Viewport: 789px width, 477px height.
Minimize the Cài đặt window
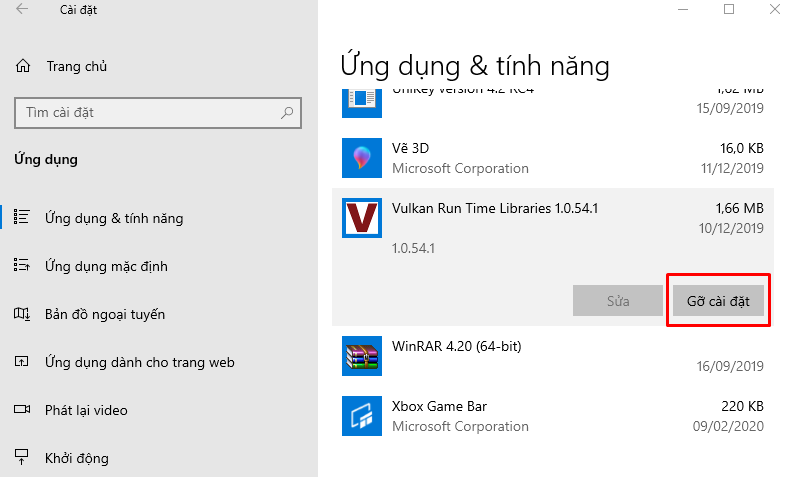(x=683, y=10)
